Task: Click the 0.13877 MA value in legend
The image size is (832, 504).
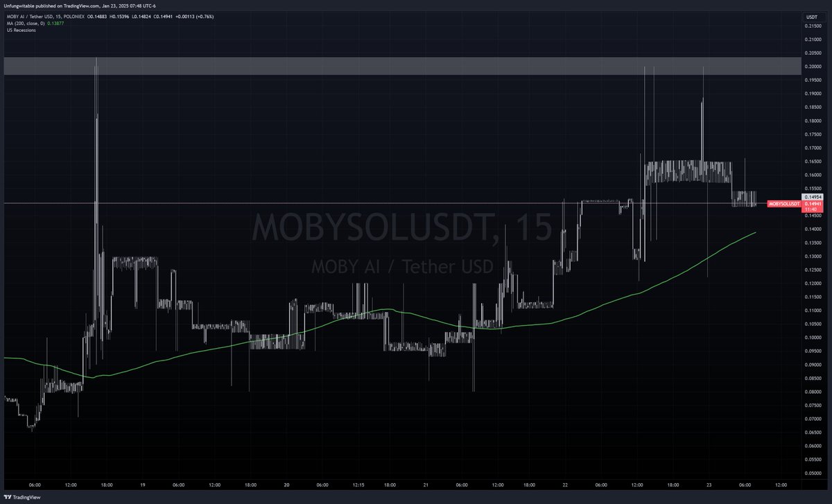Action: [57, 24]
